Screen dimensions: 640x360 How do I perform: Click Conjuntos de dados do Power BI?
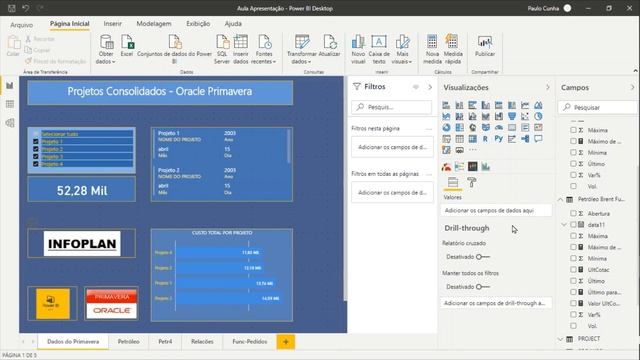click(174, 49)
